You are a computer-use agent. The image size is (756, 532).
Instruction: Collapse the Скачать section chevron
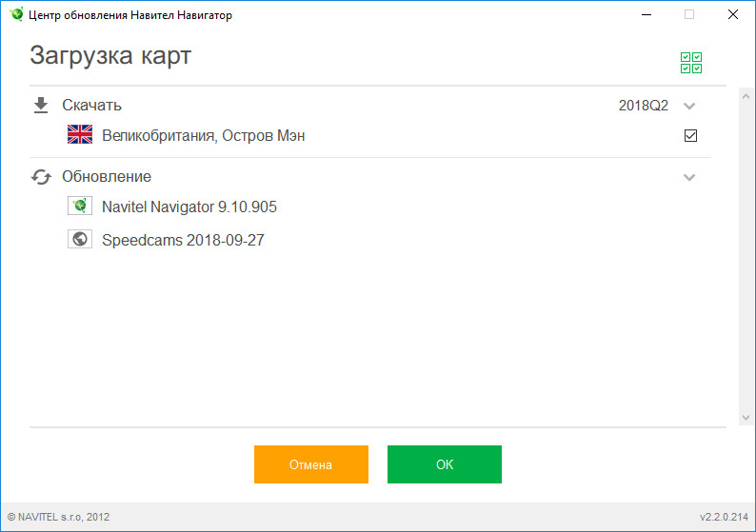click(x=689, y=106)
